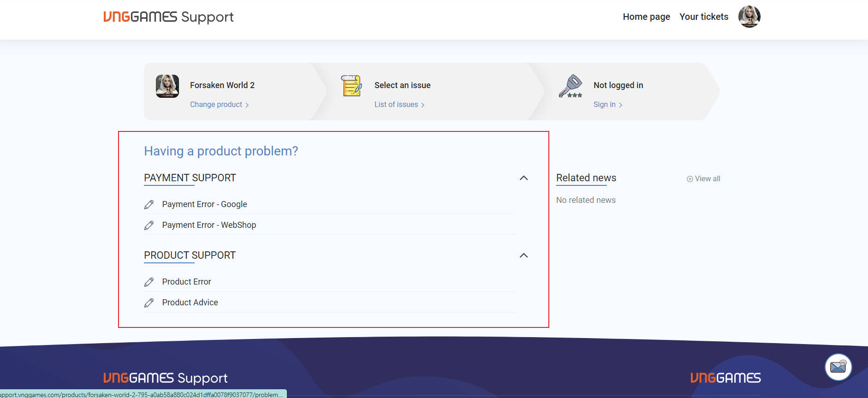Viewport: 868px width, 398px height.
Task: Click the footer VNGGAMES Support logo
Action: tap(166, 378)
